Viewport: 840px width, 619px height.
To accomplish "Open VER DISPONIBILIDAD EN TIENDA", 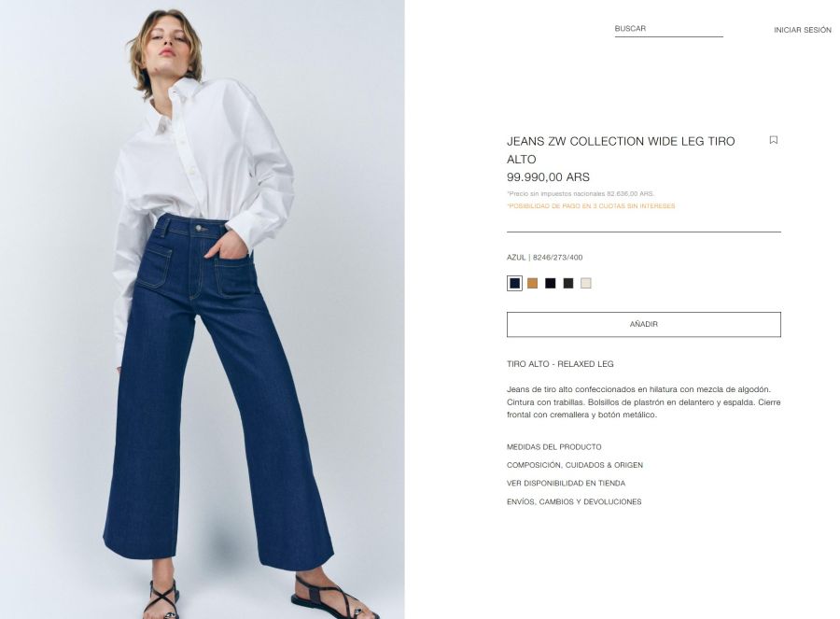I will 566,483.
